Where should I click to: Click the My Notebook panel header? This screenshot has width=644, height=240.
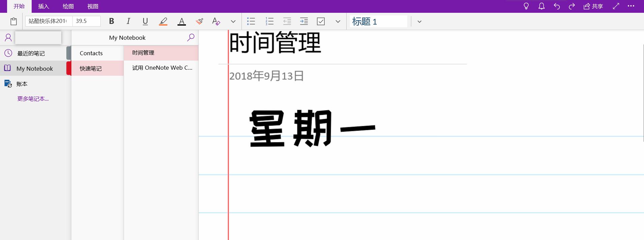[x=127, y=38]
